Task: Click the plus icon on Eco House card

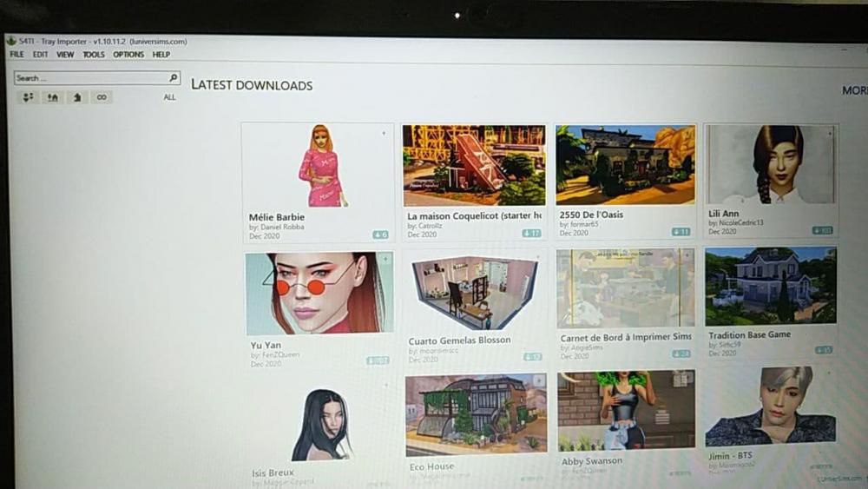Action: (x=539, y=380)
